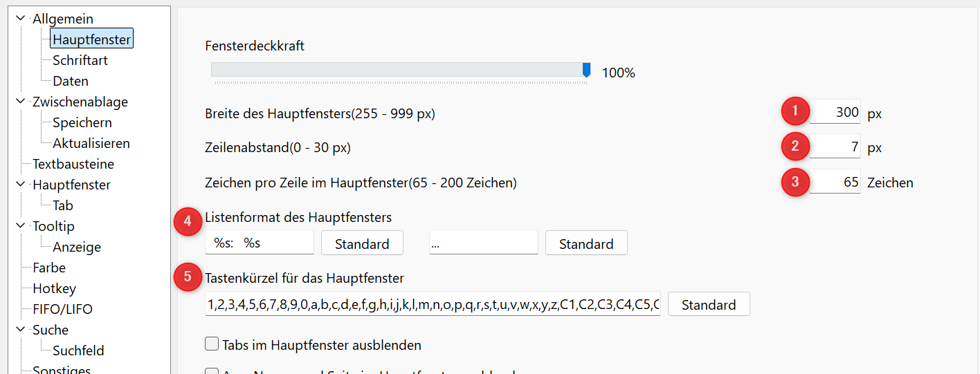The width and height of the screenshot is (980, 374).
Task: Click the Fensterdeckkraft opacity slider handle
Action: [x=587, y=70]
